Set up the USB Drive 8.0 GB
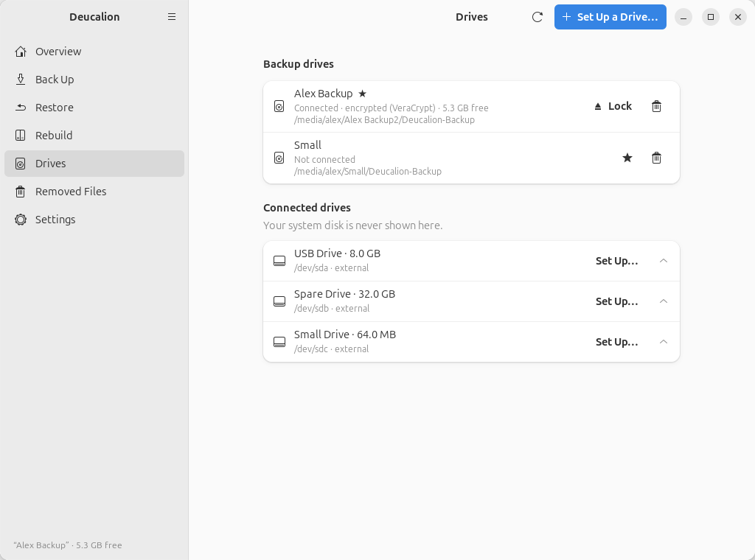The image size is (755, 560). (x=617, y=261)
